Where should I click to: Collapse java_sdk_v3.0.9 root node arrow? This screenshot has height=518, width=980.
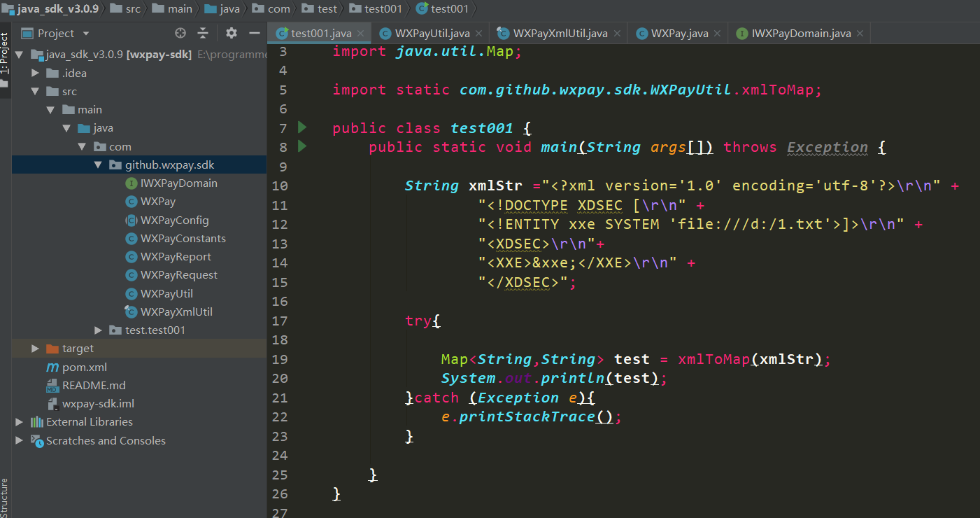(20, 55)
